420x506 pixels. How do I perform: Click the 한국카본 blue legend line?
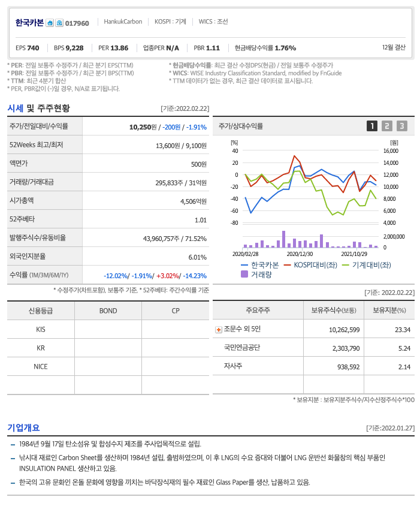click(244, 265)
